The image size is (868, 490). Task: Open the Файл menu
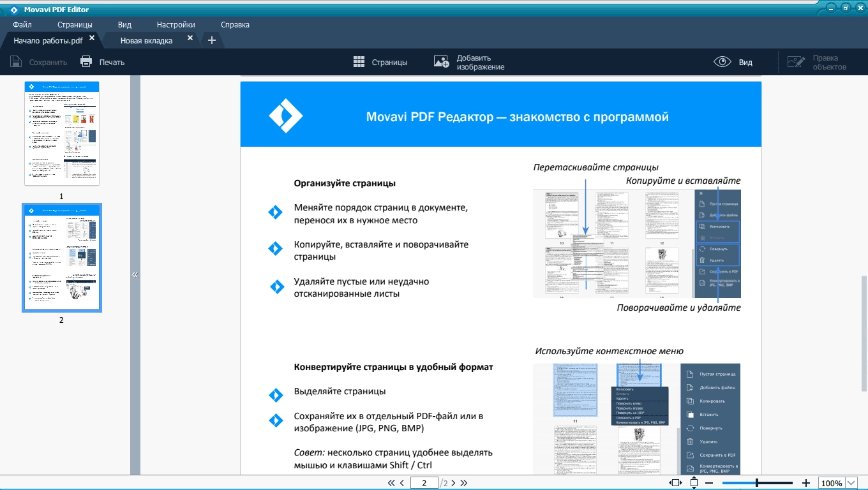pyautogui.click(x=22, y=25)
